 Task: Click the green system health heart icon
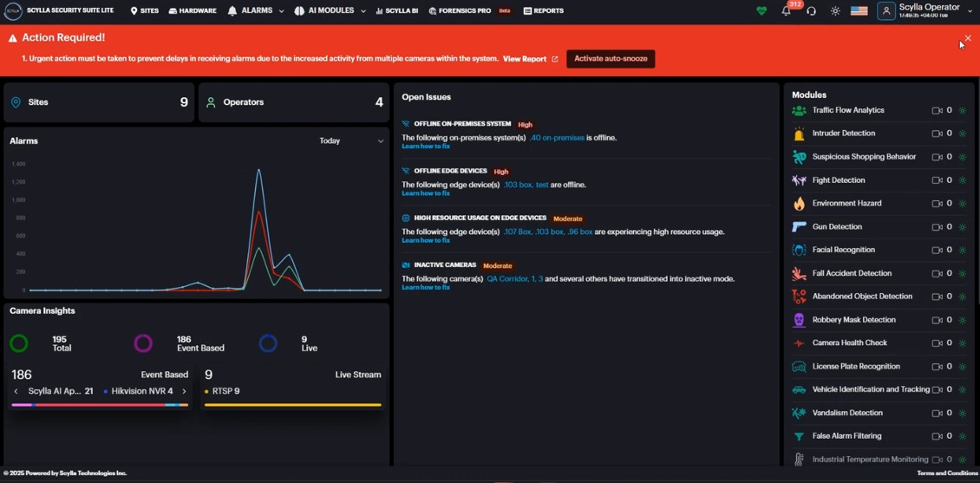pyautogui.click(x=761, y=11)
